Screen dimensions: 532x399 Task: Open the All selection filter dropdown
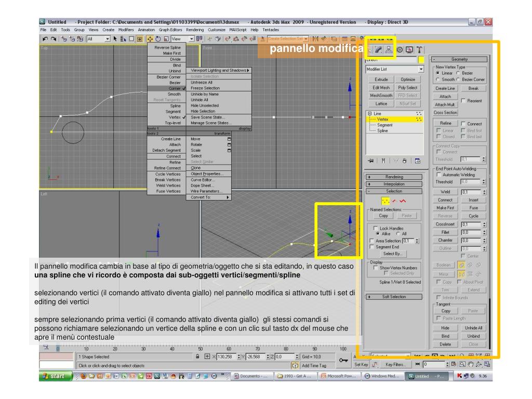tap(98, 39)
